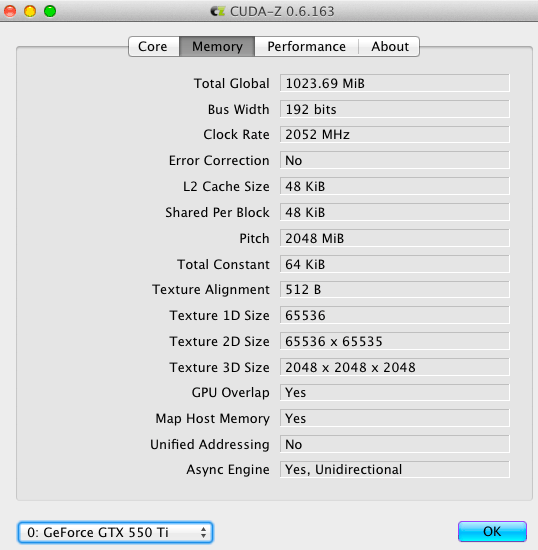The image size is (538, 550).
Task: Click the L2 Cache Size label
Action: pos(226,187)
